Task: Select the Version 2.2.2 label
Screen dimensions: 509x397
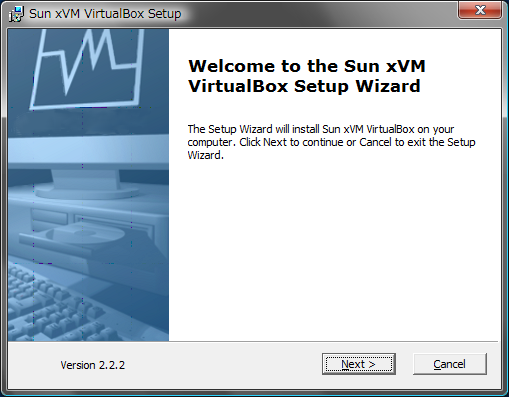Action: (93, 365)
